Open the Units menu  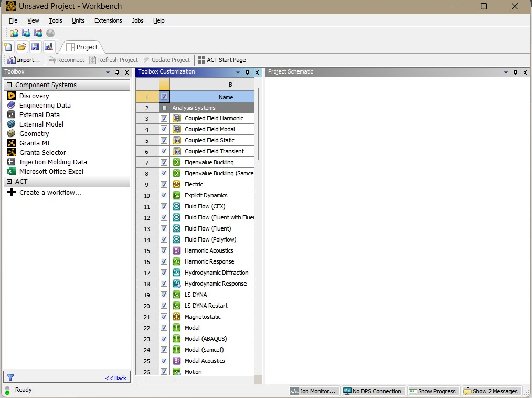point(78,20)
